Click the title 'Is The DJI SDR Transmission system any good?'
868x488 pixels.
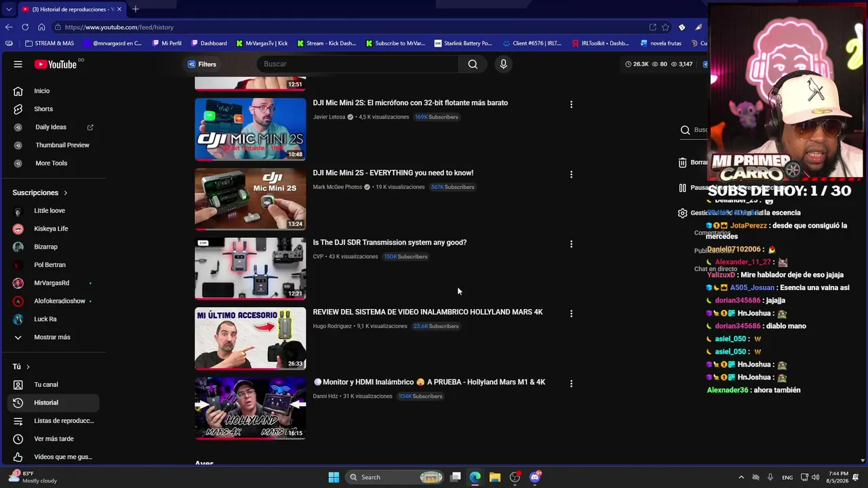(390, 243)
